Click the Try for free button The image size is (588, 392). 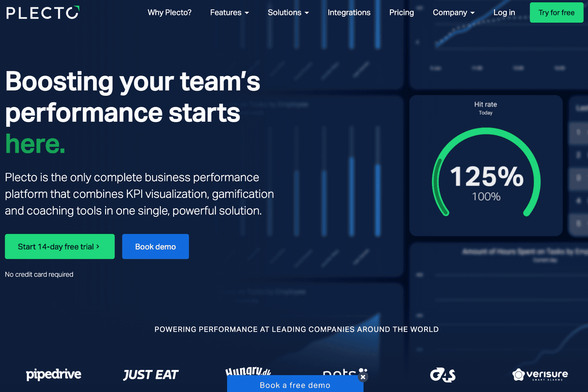point(556,12)
